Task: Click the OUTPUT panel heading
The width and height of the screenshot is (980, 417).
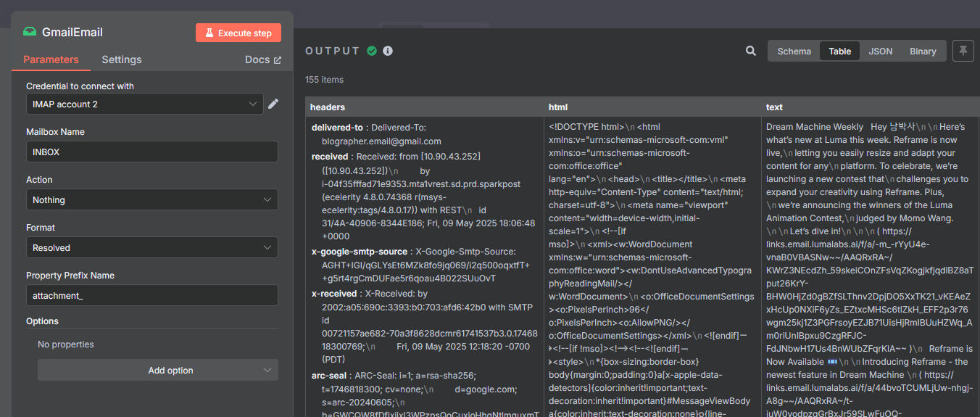Action: [333, 51]
